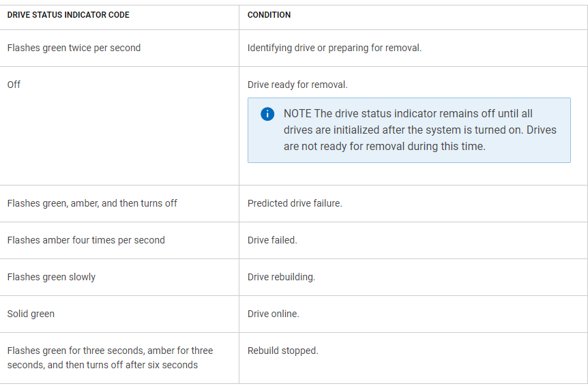Viewport: 588px width, 386px height.
Task: Click the 'Drive ready for removal' text
Action: (x=297, y=85)
